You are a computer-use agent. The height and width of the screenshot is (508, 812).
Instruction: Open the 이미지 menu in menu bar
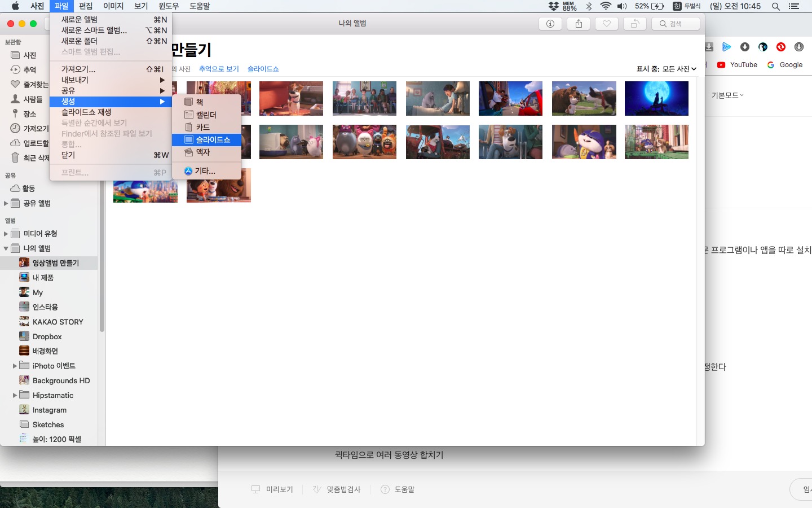click(x=113, y=6)
